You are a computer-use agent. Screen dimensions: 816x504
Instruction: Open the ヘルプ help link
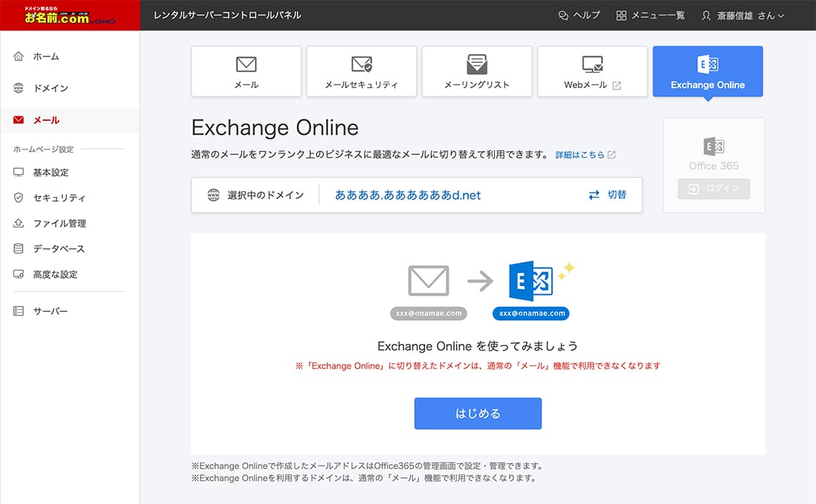(x=579, y=16)
